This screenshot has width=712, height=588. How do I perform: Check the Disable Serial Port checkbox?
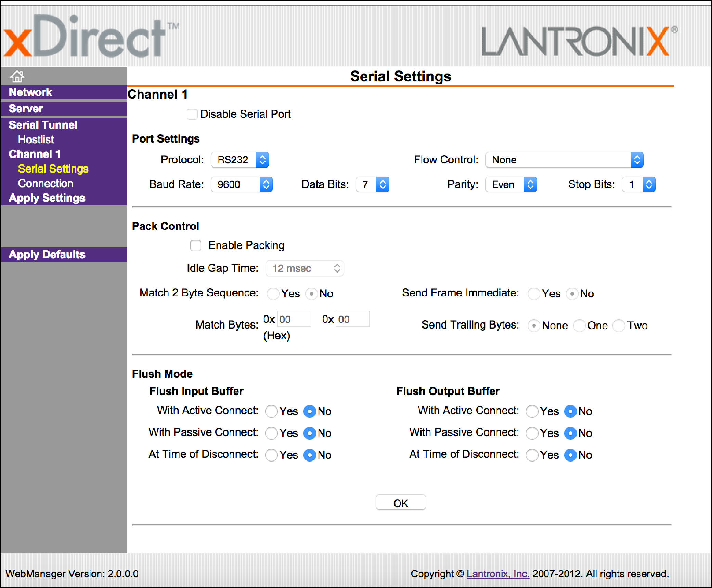point(192,114)
